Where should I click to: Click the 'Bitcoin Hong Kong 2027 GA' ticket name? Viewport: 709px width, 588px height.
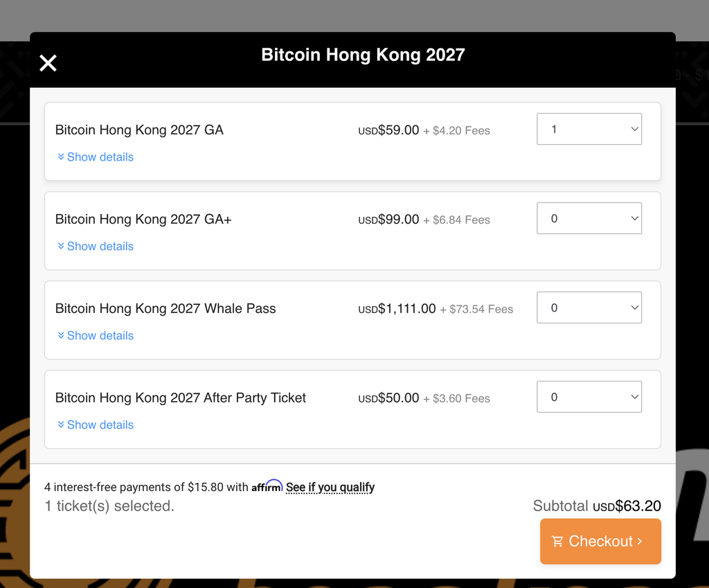coord(139,130)
